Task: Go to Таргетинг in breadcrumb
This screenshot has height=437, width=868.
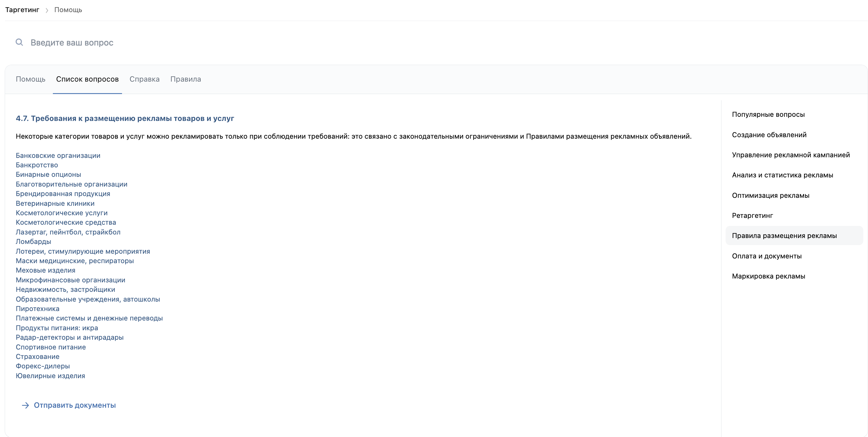Action: click(22, 10)
